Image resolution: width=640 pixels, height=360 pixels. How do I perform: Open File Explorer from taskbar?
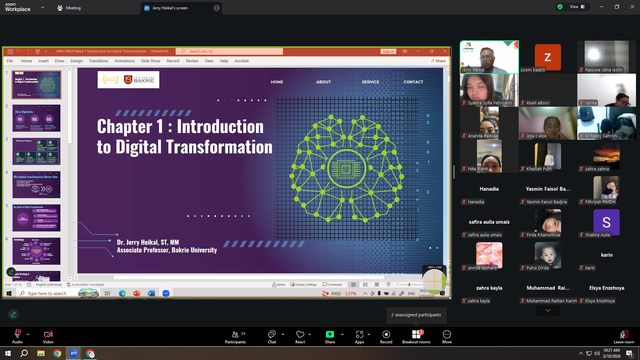41,353
